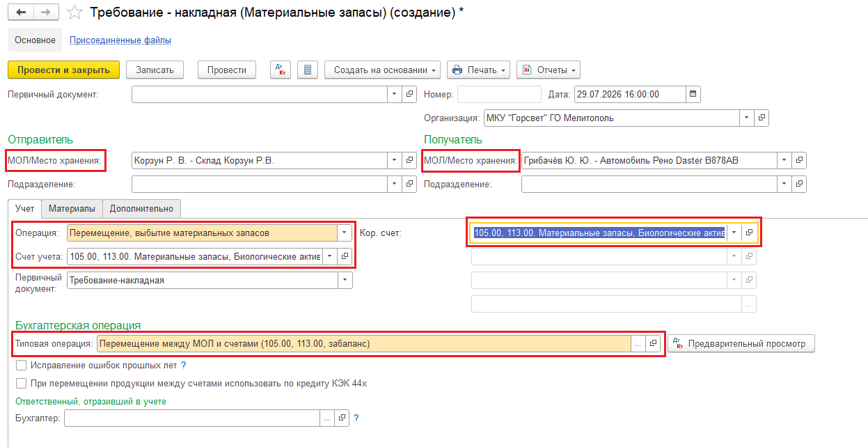
Task: Select the Основное section
Action: pos(35,40)
